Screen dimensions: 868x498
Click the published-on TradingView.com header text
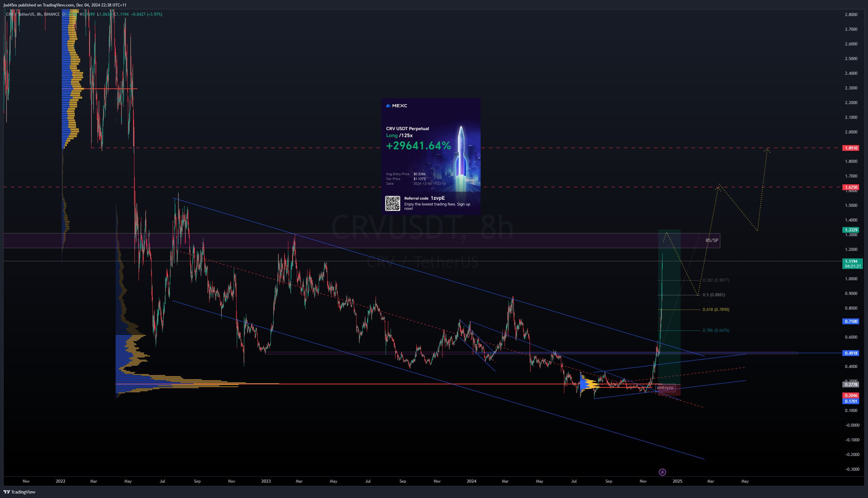(65, 5)
